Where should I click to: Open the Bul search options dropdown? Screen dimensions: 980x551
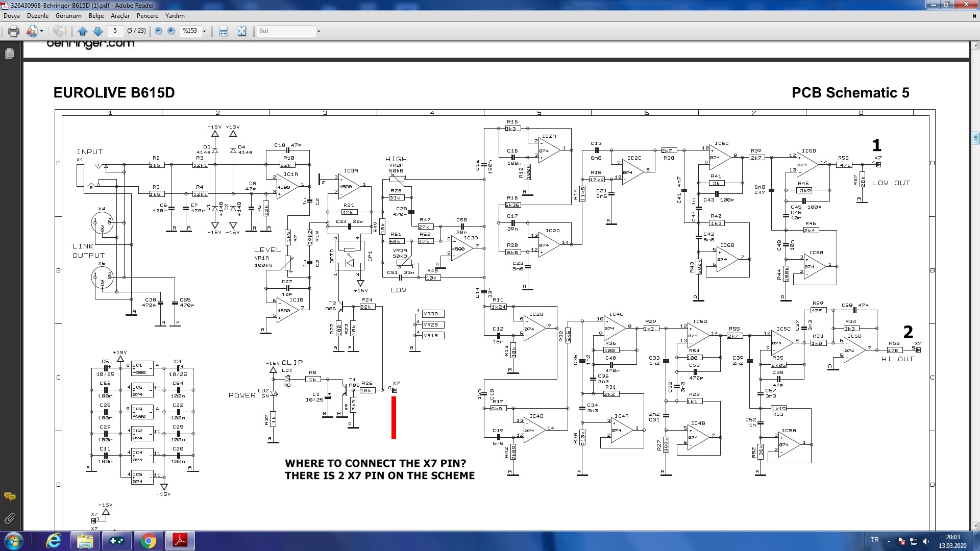point(318,31)
